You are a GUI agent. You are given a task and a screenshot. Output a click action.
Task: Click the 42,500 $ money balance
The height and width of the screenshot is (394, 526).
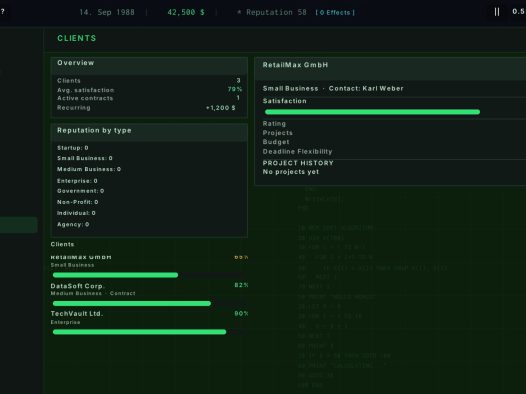(186, 12)
